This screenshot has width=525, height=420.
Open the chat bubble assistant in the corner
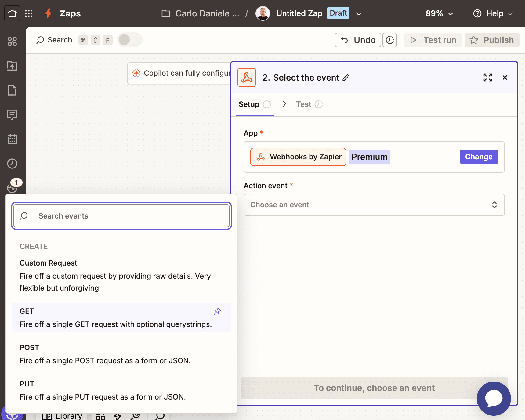pos(494,398)
